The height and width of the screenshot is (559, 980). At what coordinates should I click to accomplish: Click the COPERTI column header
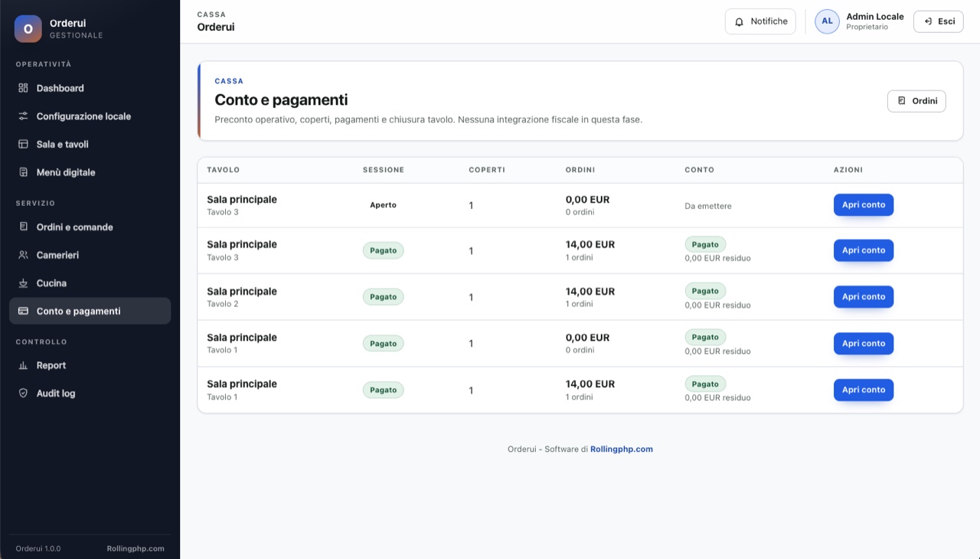[x=487, y=170]
